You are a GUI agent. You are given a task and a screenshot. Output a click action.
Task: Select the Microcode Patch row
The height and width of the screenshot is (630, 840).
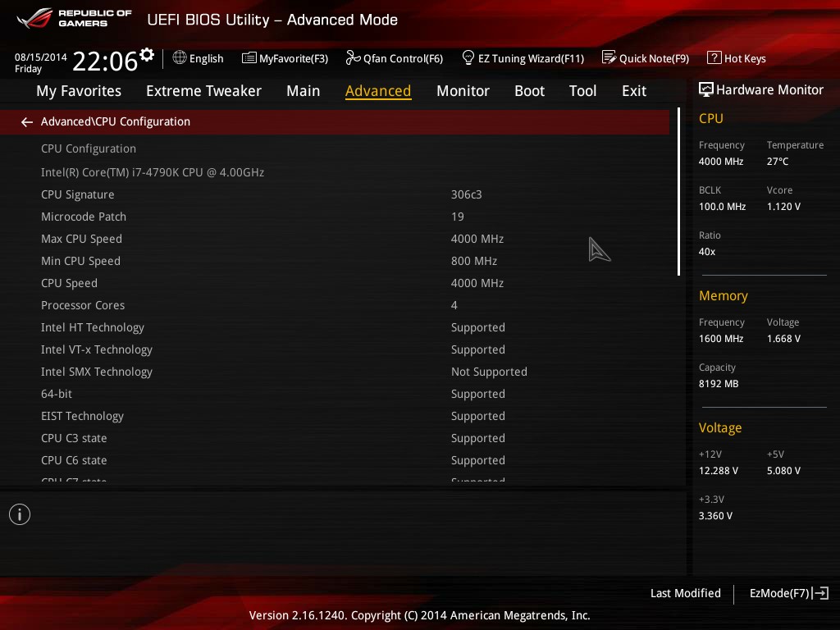[335, 217]
